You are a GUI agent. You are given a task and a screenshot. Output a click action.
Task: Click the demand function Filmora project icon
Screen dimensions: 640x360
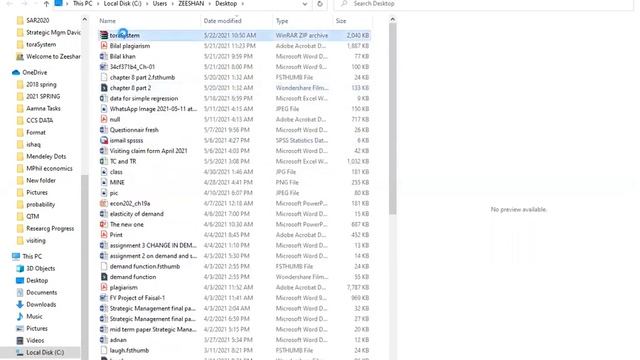(x=104, y=277)
